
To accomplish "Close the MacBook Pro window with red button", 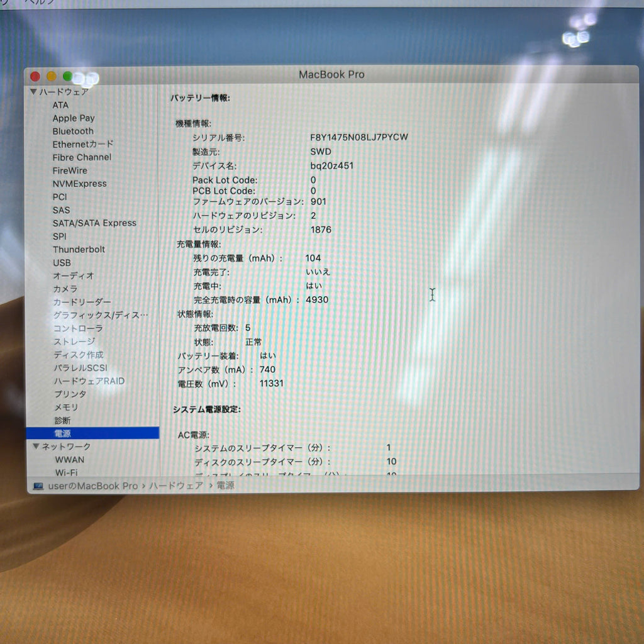I will pos(35,76).
